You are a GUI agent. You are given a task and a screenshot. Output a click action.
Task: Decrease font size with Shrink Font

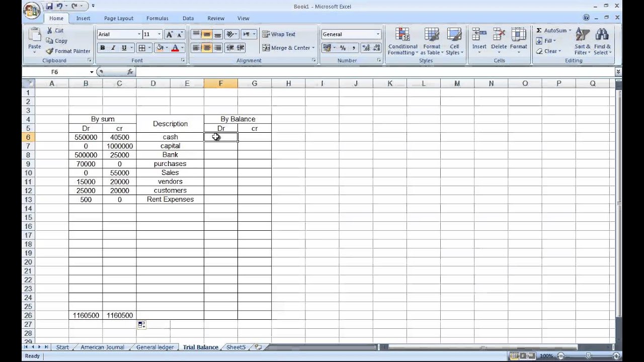(180, 34)
